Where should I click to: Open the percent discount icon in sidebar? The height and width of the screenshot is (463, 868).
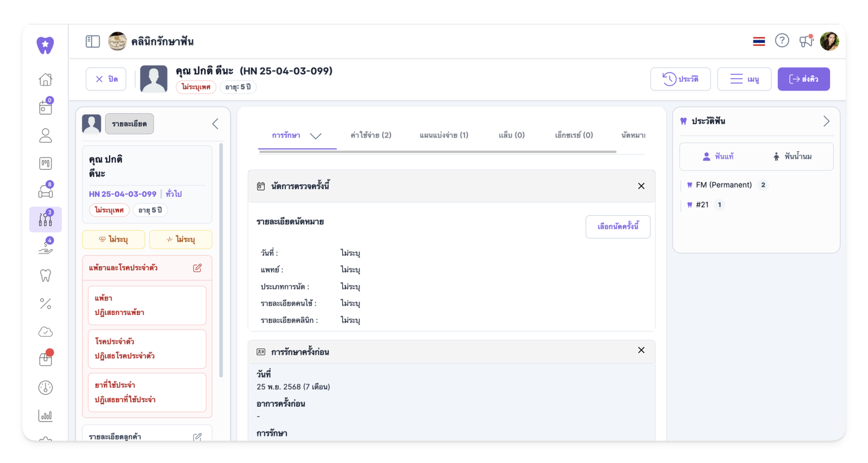pos(45,304)
